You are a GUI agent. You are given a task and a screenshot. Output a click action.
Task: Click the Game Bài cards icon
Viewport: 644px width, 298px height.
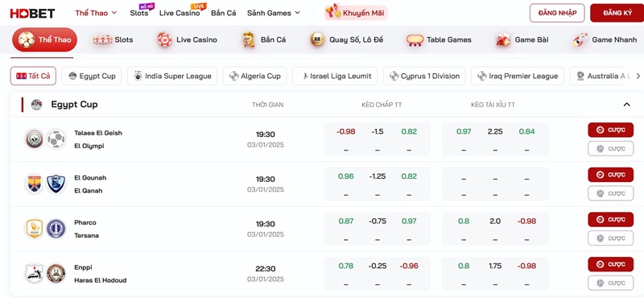pyautogui.click(x=503, y=40)
